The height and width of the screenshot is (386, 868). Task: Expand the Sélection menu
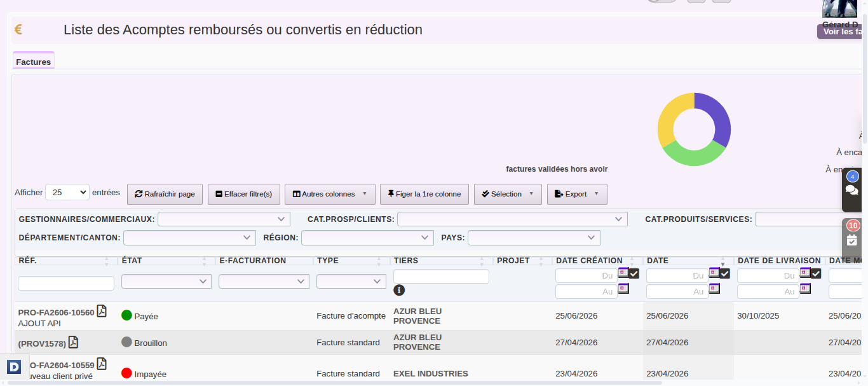pos(508,194)
